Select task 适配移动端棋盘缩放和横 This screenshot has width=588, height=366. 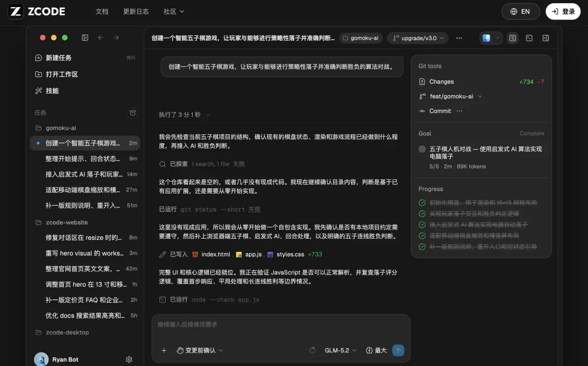tap(85, 190)
